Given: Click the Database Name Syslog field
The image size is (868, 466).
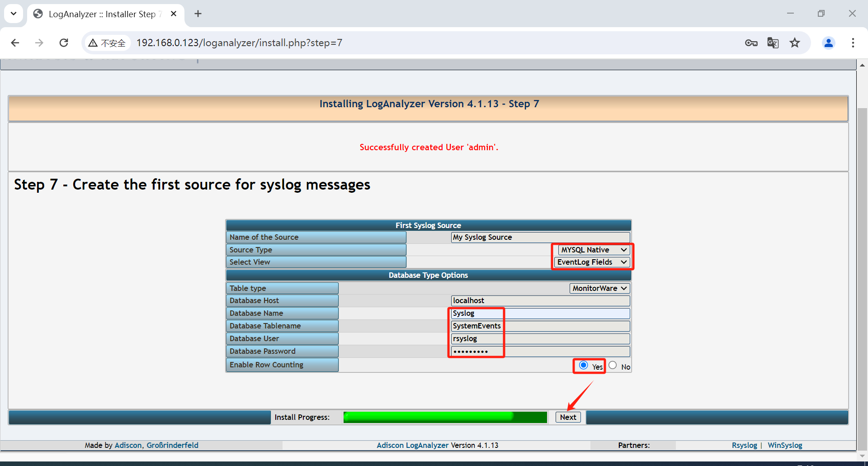Looking at the screenshot, I should pos(541,313).
